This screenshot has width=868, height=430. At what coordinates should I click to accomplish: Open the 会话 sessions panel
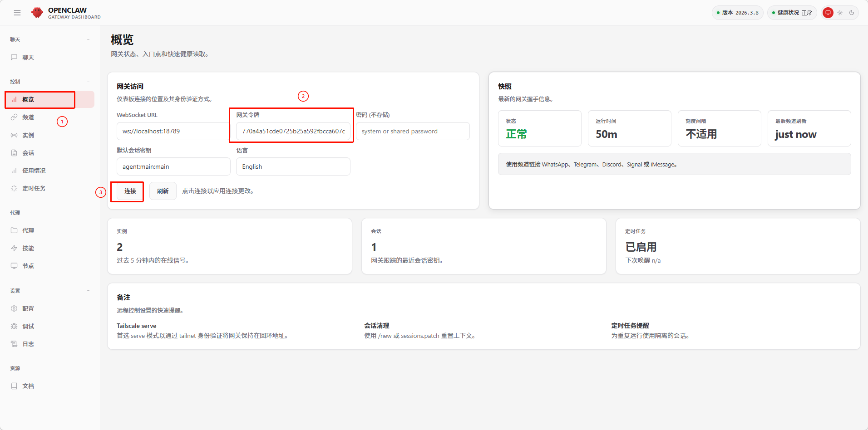tap(28, 153)
